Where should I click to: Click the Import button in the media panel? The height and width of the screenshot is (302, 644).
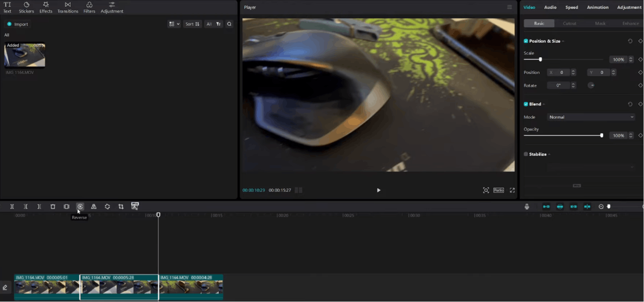coord(17,23)
